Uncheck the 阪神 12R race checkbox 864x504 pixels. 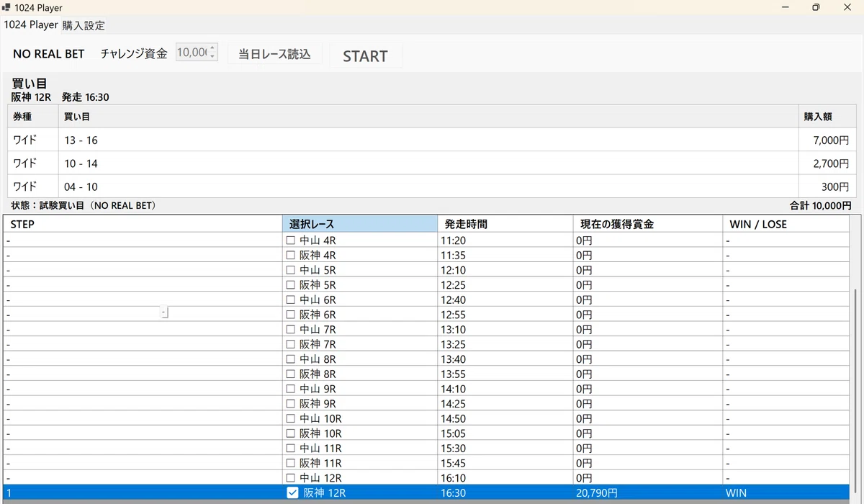coord(292,493)
